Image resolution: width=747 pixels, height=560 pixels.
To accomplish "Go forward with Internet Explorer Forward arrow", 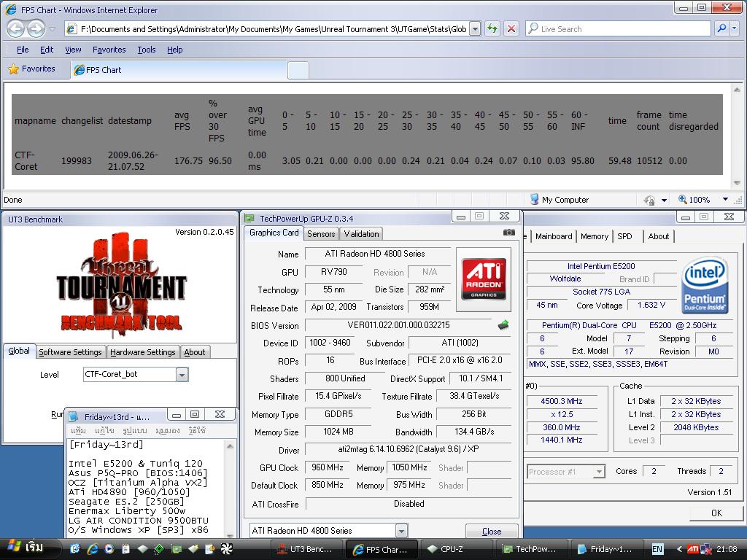I will [36, 29].
